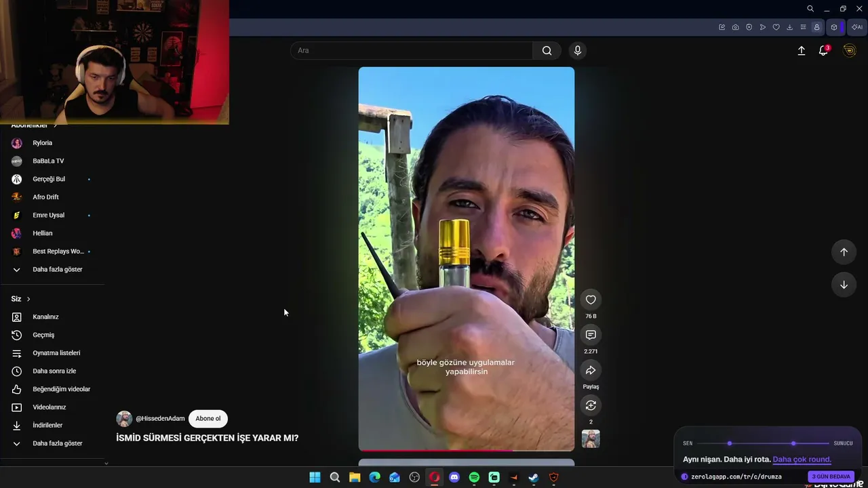Open the ad-blocker shield icon in toolbar

click(x=749, y=27)
